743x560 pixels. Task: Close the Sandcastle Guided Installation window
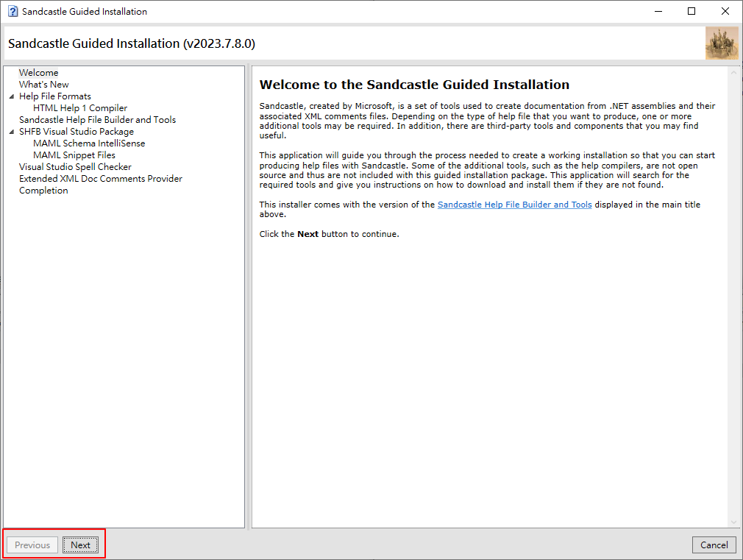(x=725, y=11)
